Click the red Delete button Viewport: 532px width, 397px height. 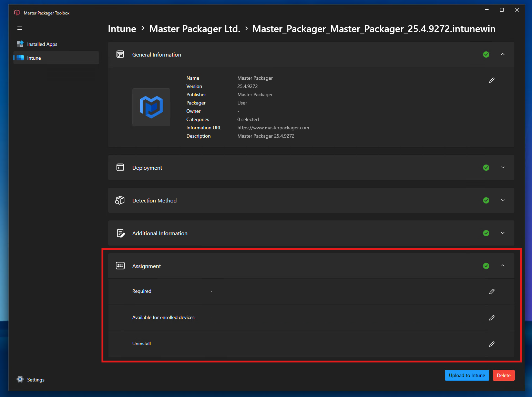[503, 375]
